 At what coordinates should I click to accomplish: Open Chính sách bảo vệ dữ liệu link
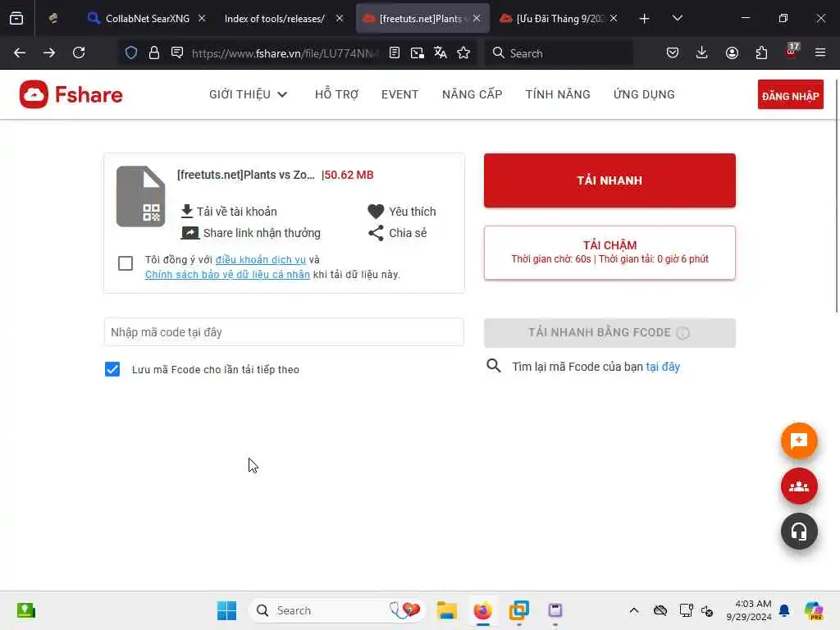coord(227,274)
